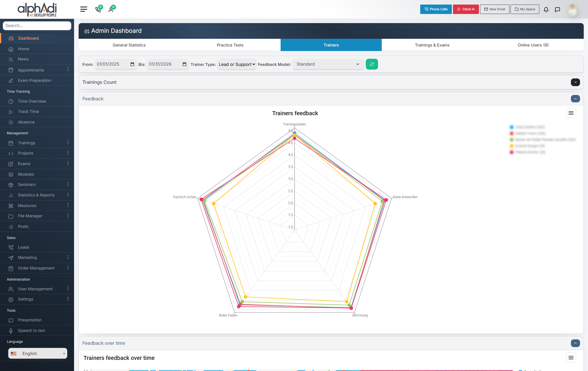Open the Trainer Type dropdown
The width and height of the screenshot is (588, 371).
point(237,64)
